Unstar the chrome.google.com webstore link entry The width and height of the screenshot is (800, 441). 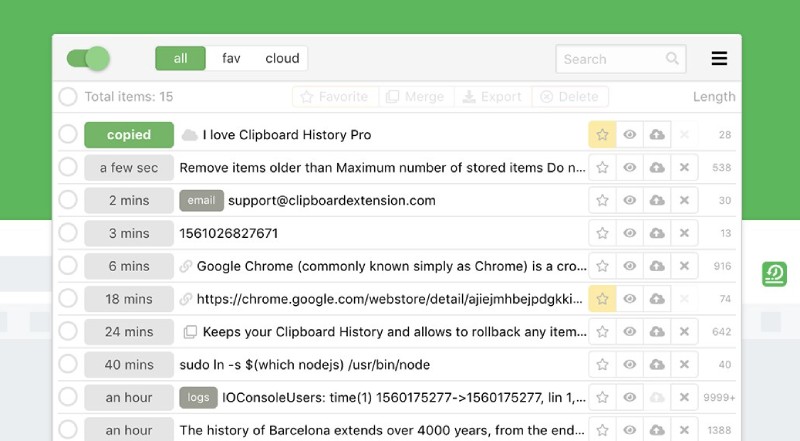pyautogui.click(x=603, y=299)
